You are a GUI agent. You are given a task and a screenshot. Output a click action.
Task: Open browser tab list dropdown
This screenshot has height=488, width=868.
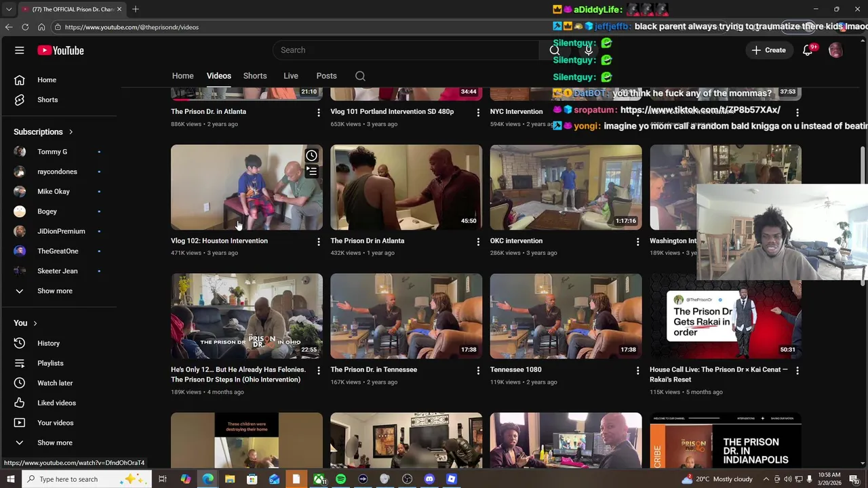point(9,9)
